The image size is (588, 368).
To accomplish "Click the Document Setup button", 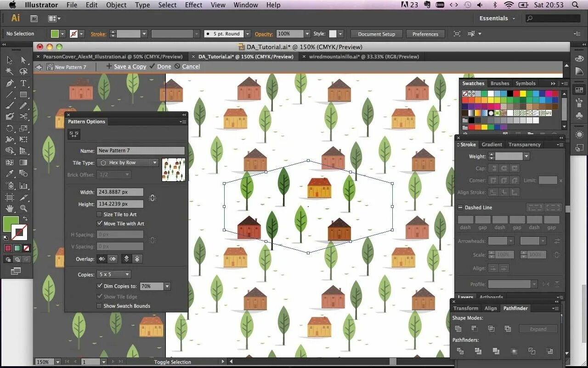I will click(x=376, y=34).
